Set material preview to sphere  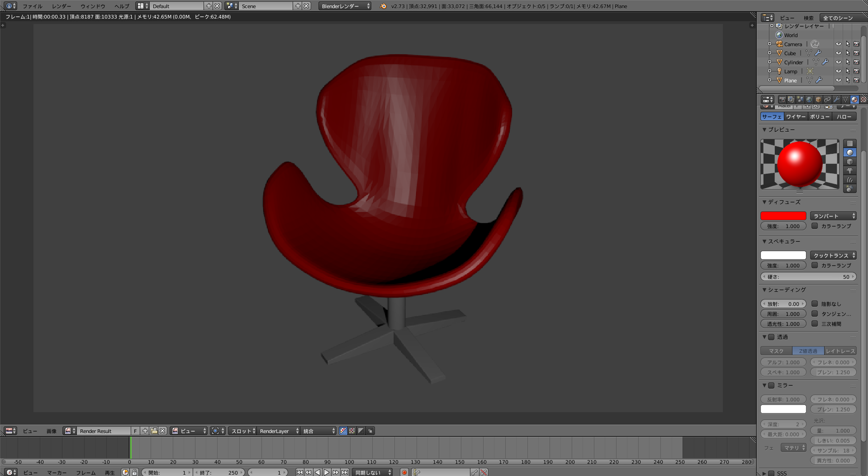[850, 152]
